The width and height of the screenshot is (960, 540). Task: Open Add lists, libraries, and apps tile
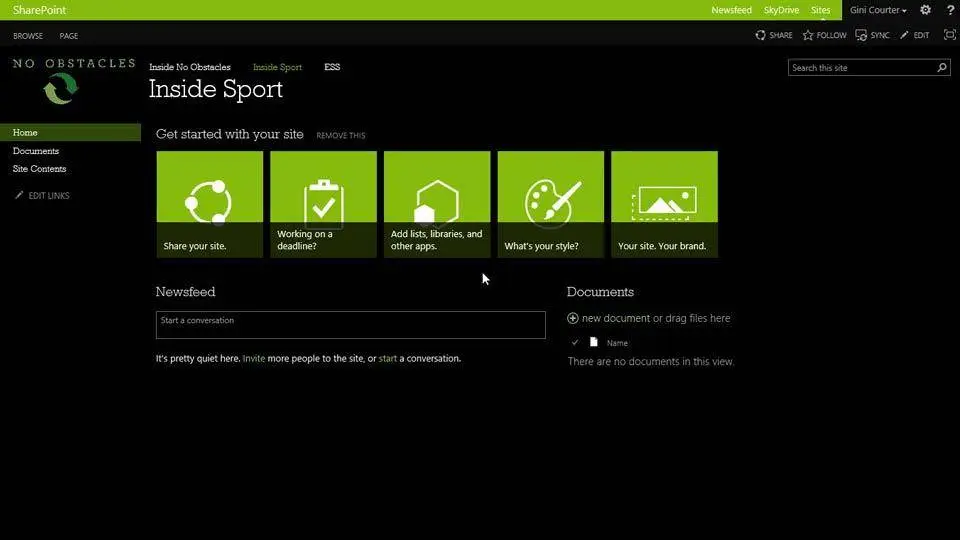coord(437,204)
